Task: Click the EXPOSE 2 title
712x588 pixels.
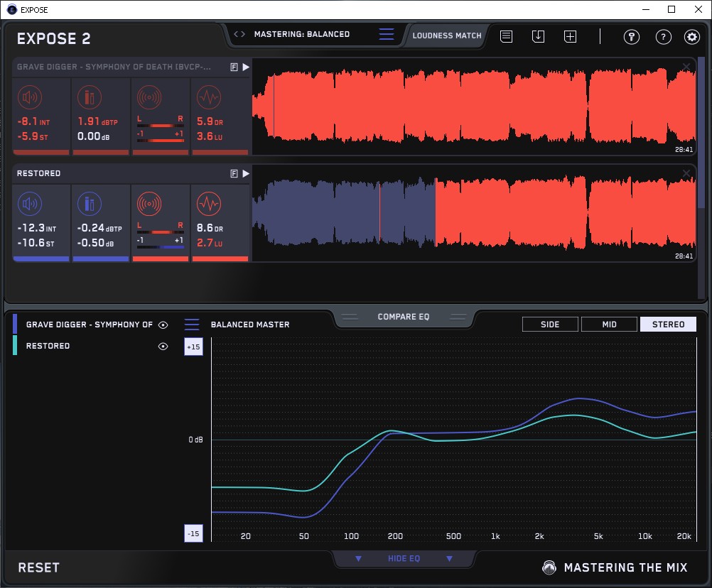Action: [x=53, y=38]
